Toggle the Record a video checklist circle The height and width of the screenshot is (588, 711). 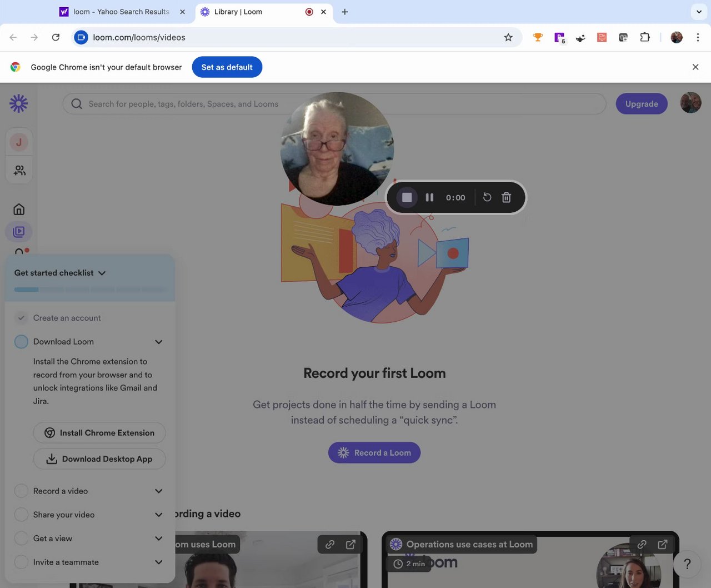pos(21,491)
